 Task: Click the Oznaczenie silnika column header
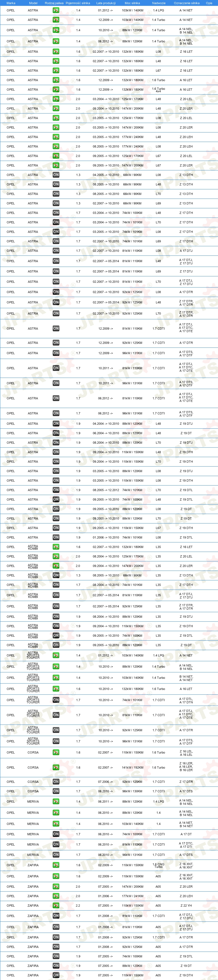186,3
